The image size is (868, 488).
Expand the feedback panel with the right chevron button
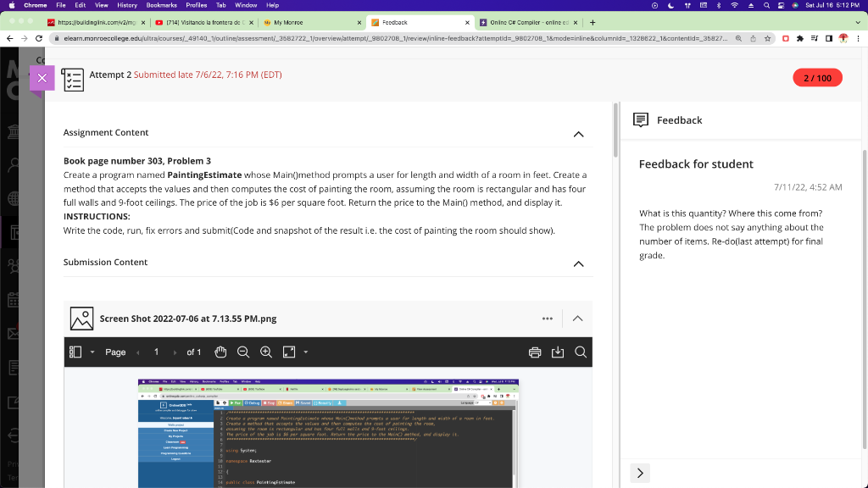click(640, 472)
